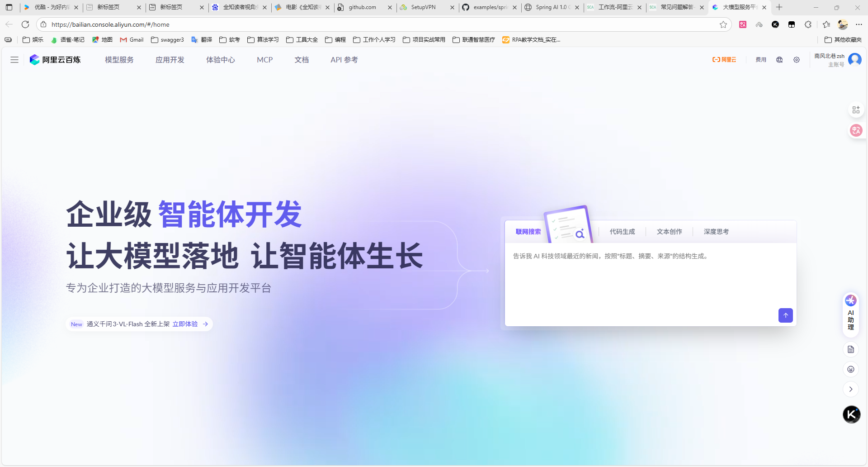
Task: Open the 编程 bookmark folder
Action: pos(335,40)
